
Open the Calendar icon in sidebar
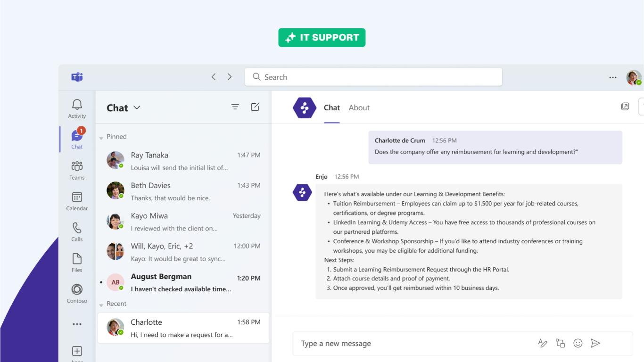point(77,197)
